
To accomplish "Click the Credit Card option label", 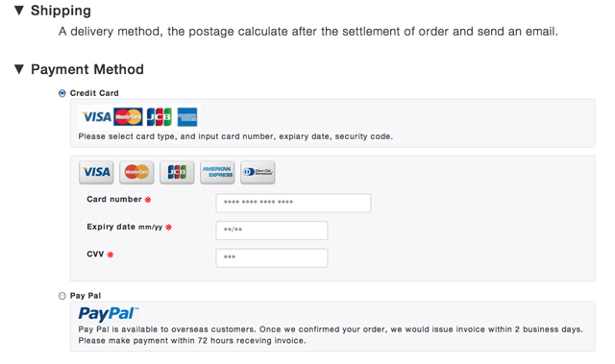I will (94, 93).
